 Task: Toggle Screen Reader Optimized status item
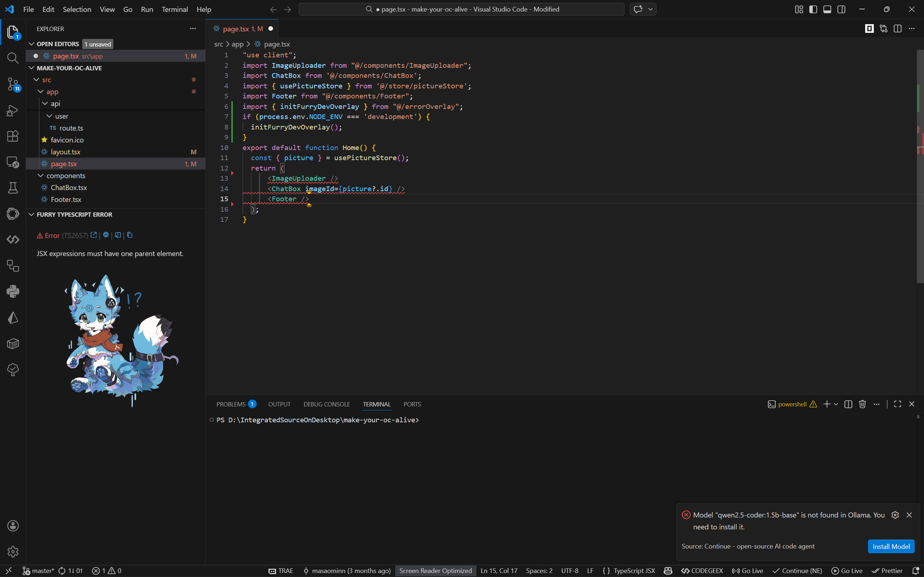[x=435, y=571]
